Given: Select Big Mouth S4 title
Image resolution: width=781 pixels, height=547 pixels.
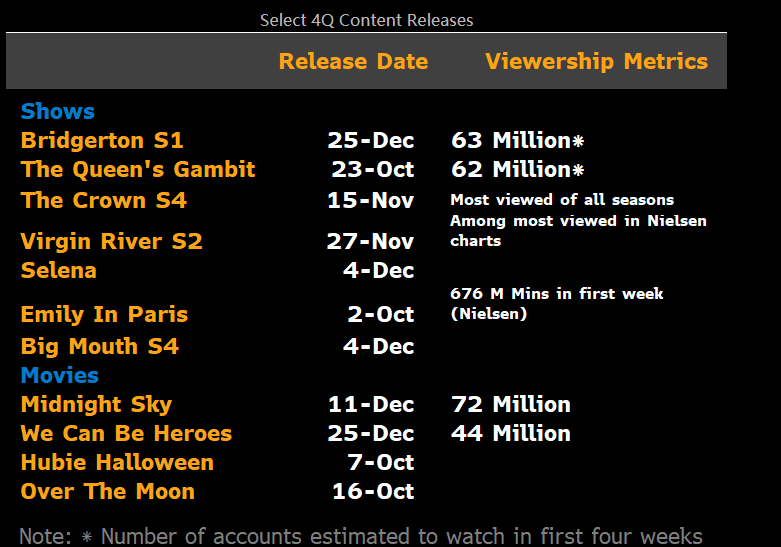Looking at the screenshot, I should [100, 346].
